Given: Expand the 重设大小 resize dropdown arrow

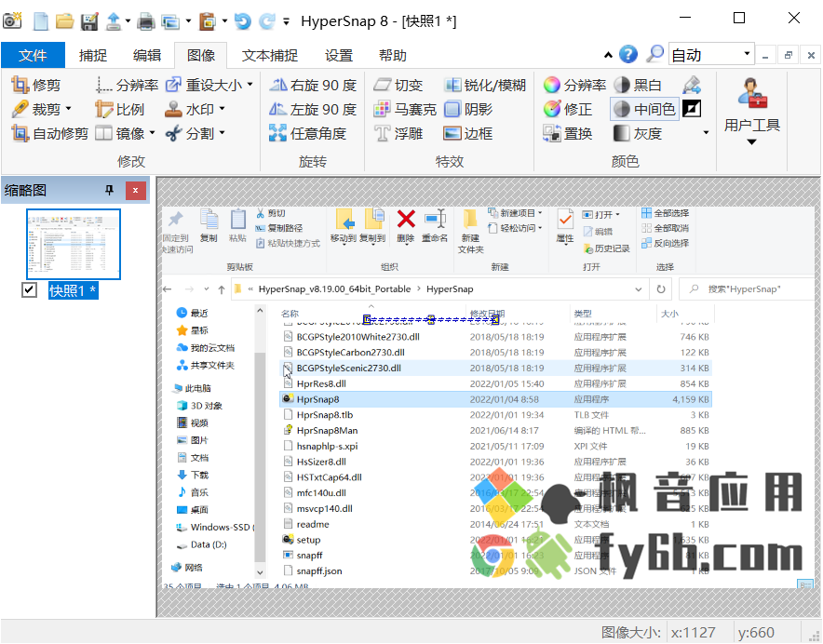Looking at the screenshot, I should tap(250, 85).
